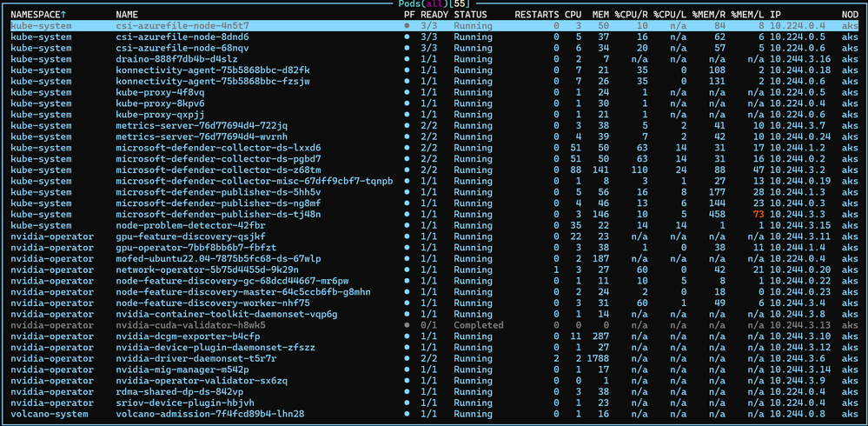Select pod kube-proxy-qxpjj
868x426 pixels.
tap(434, 114)
